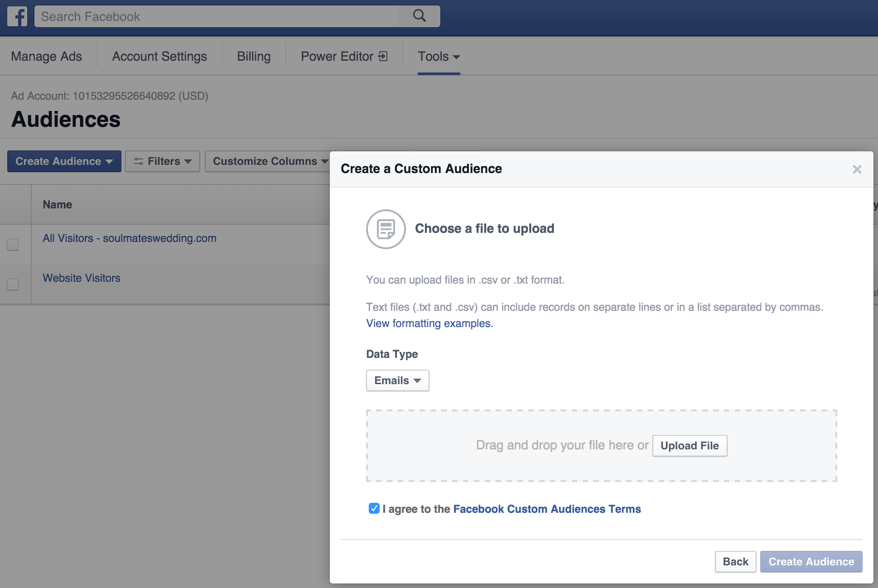Screen dimensions: 878x588
Task: Click the upload file document icon in modal
Action: (385, 229)
